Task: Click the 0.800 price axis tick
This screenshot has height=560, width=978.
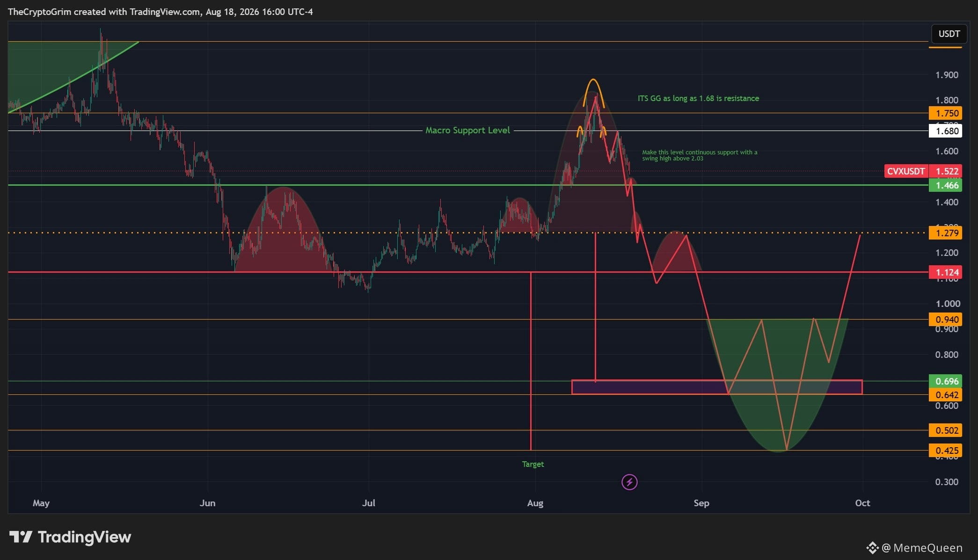Action: (947, 355)
